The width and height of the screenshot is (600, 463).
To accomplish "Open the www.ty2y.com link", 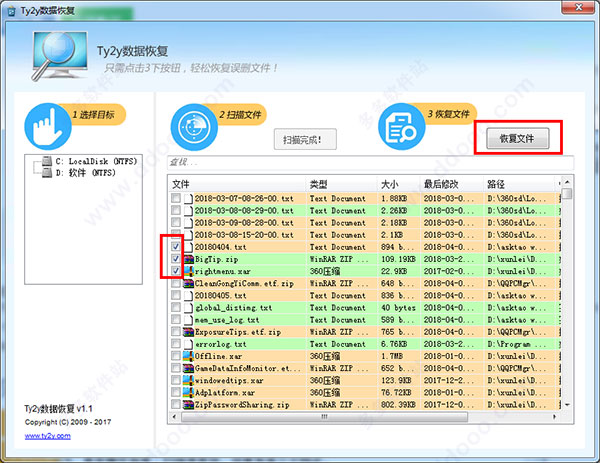I will coord(48,436).
